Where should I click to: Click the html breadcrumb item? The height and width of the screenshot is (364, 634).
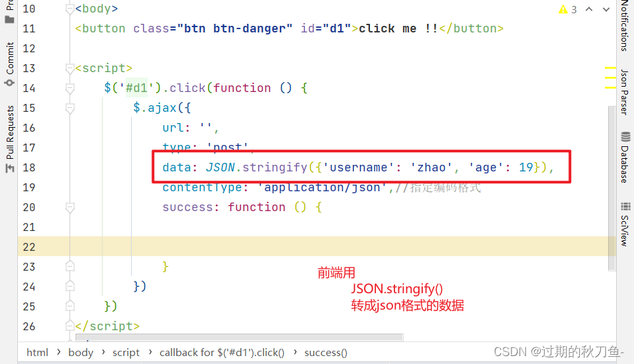pyautogui.click(x=37, y=353)
